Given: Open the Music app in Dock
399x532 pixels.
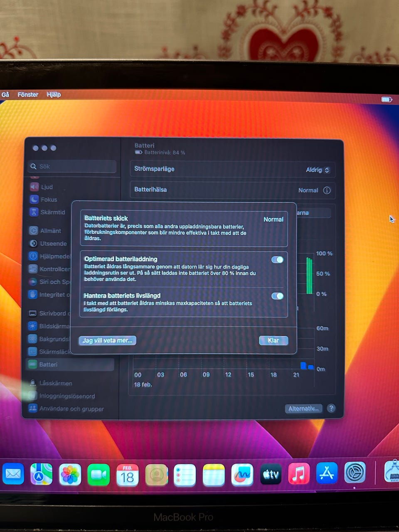Looking at the screenshot, I should (x=298, y=474).
